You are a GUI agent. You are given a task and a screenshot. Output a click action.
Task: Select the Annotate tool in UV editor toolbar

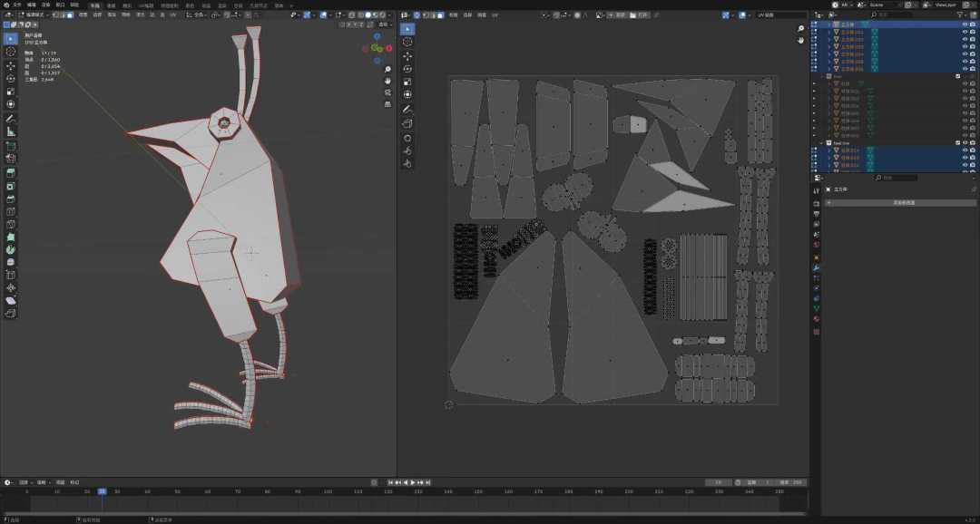[407, 110]
